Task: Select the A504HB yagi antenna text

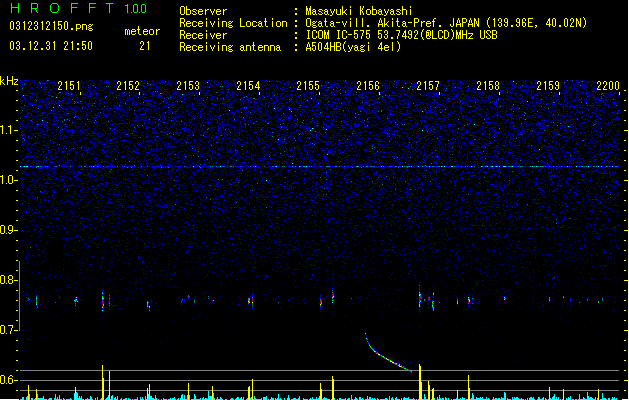Action: tap(353, 47)
